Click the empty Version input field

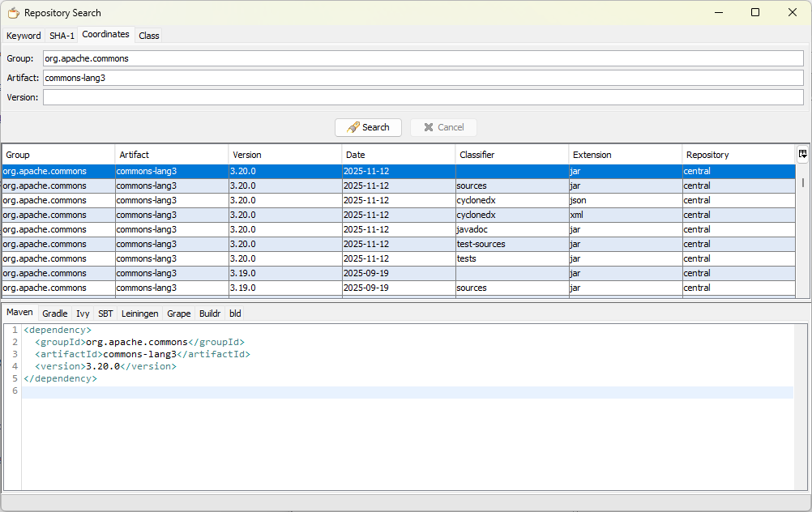(422, 97)
